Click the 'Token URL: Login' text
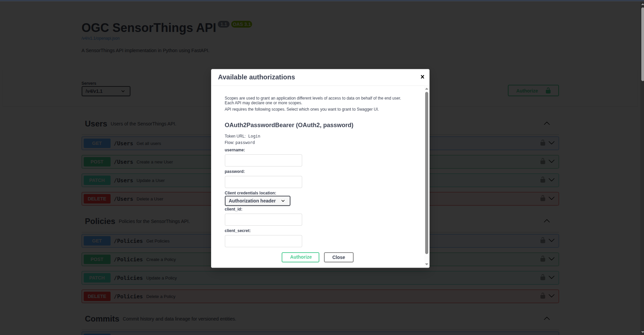The image size is (644, 335). pos(242,136)
